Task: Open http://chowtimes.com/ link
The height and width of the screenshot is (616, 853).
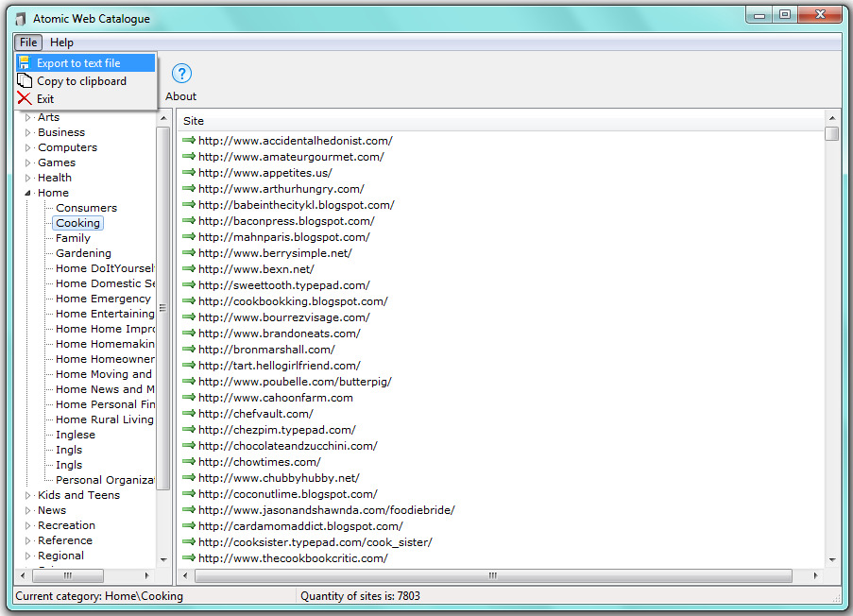Action: tap(260, 462)
